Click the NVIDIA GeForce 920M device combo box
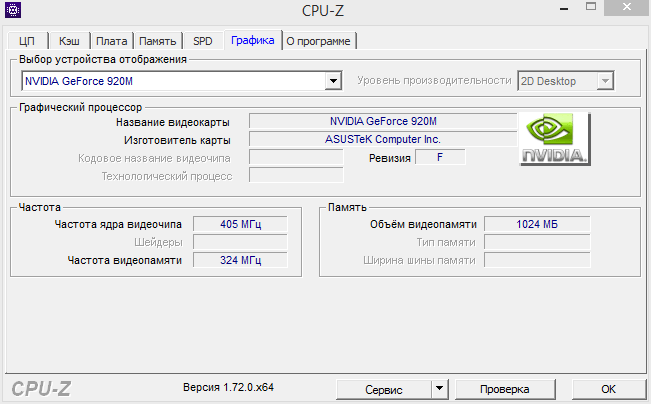The width and height of the screenshot is (651, 404). coord(181,81)
